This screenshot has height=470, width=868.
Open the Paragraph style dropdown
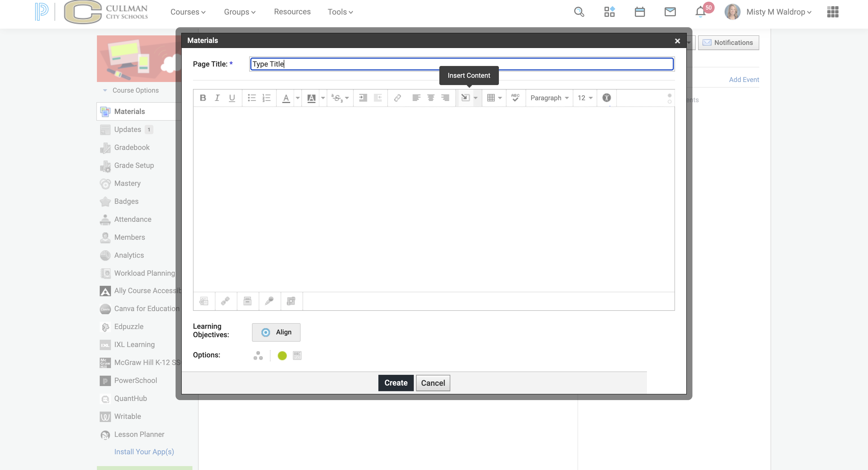click(x=549, y=98)
